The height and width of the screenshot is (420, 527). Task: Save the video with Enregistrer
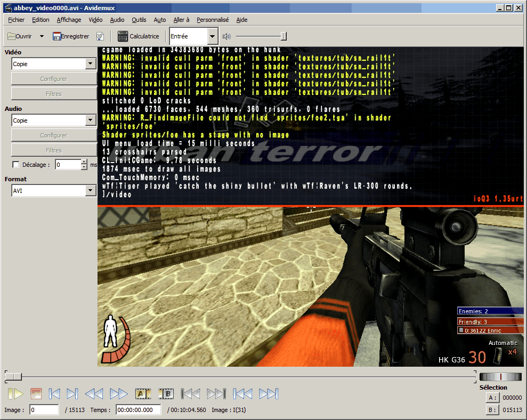click(x=71, y=36)
